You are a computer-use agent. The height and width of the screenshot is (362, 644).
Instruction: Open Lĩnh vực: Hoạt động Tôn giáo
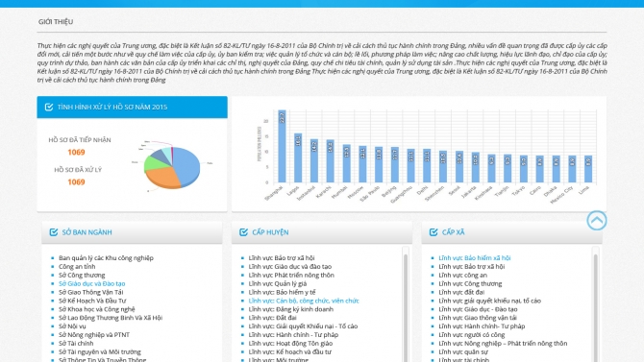pos(290,344)
